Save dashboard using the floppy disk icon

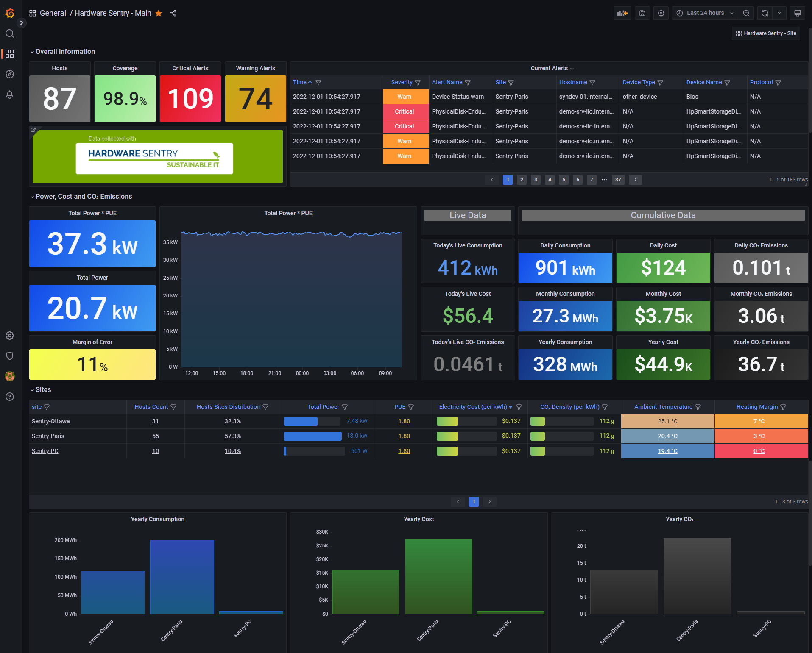[x=642, y=13]
